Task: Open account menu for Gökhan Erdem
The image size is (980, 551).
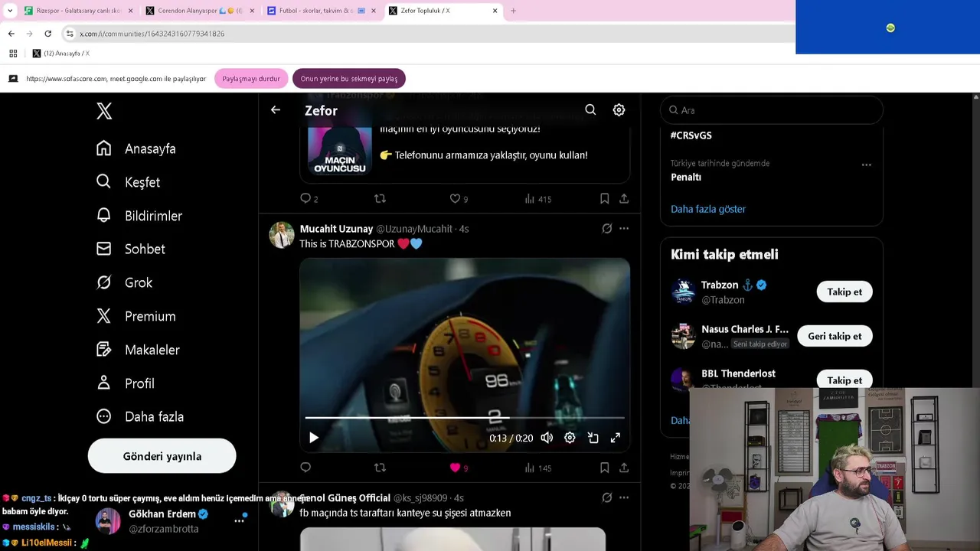Action: click(239, 520)
